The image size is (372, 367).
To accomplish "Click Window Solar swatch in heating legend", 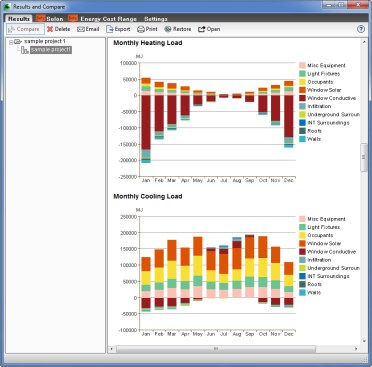I will 302,90.
